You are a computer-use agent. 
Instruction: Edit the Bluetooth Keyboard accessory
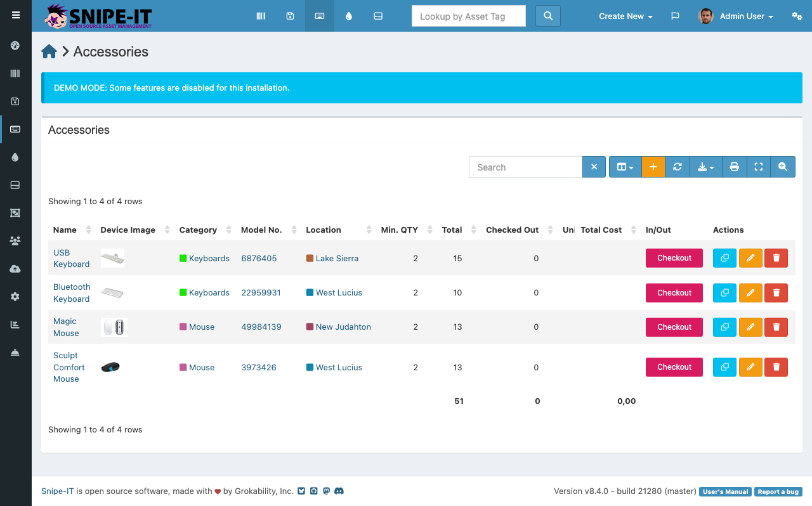pos(750,293)
